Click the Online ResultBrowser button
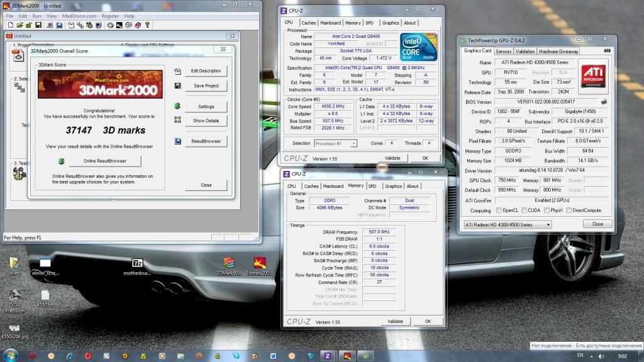The height and width of the screenshot is (362, 644). pos(105,161)
